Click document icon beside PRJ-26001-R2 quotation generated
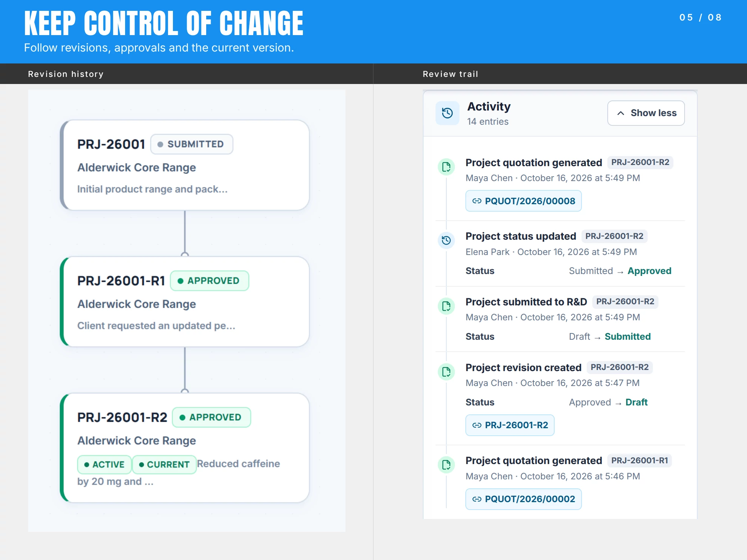This screenshot has height=560, width=747. point(446,167)
